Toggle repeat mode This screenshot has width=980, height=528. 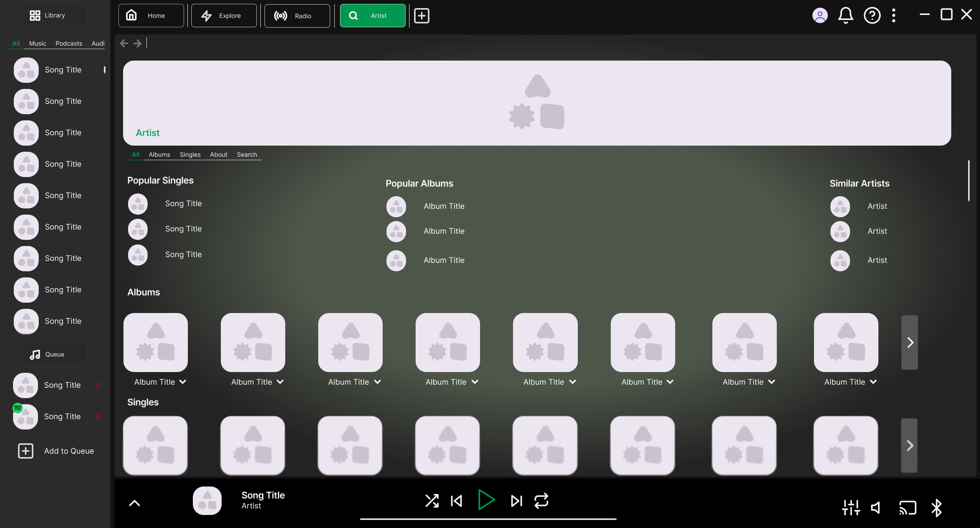541,501
